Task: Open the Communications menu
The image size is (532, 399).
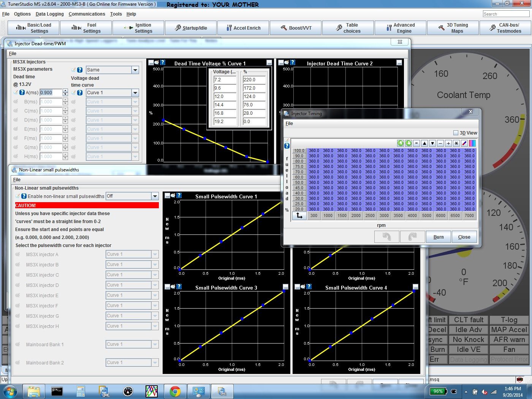Action: click(x=87, y=14)
